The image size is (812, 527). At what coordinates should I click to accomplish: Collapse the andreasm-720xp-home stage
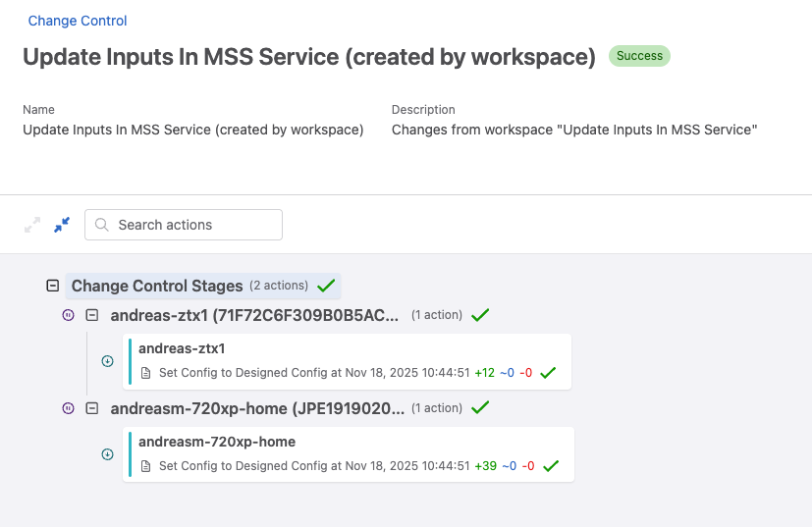tap(92, 408)
